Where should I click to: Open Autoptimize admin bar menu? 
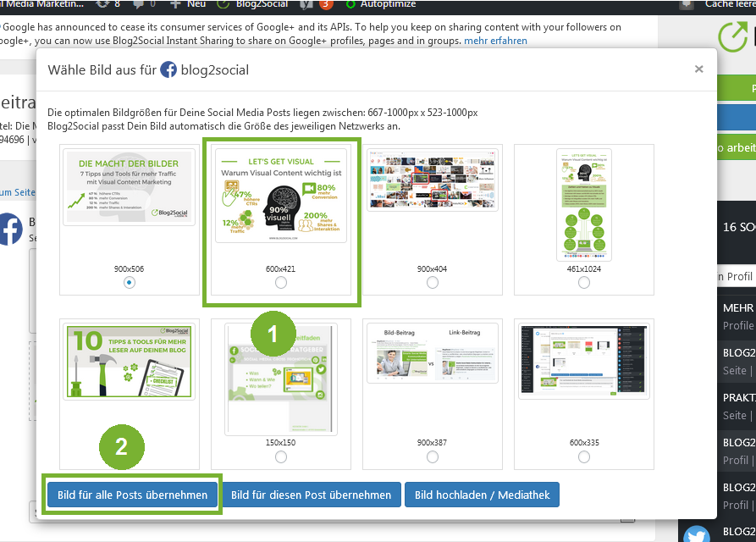[x=381, y=4]
